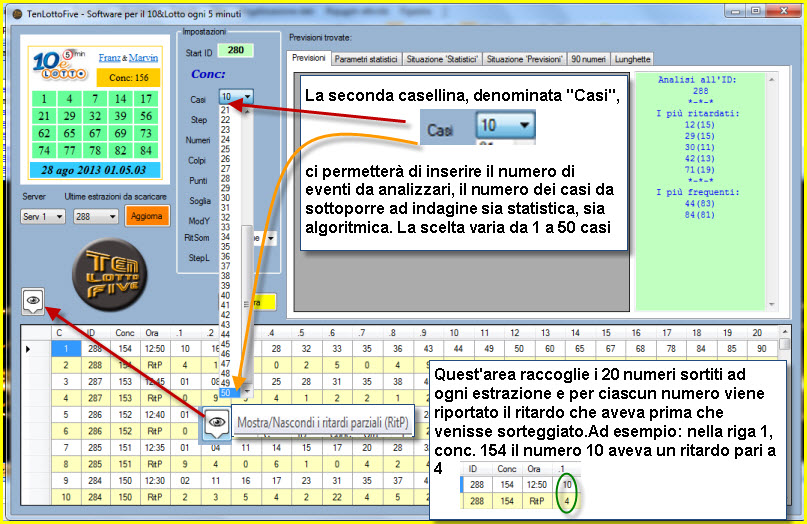Choose 50 in the Casi dropdown list

point(230,393)
